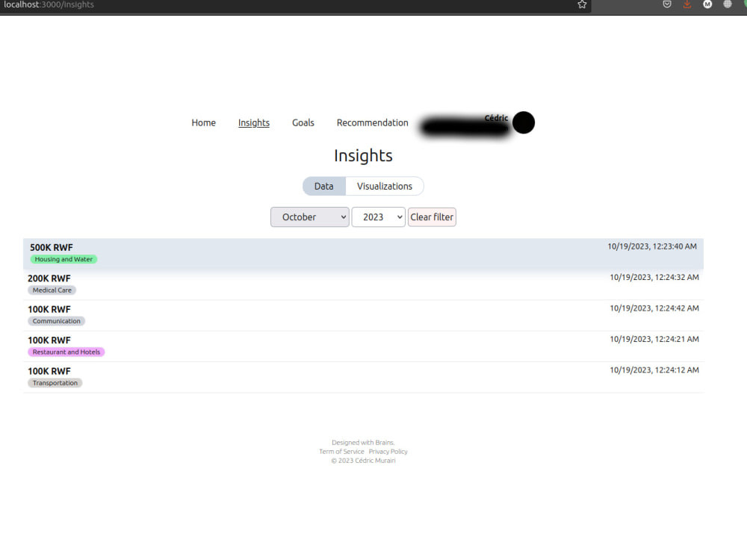Click the Designed with Brains footer text

point(363,442)
